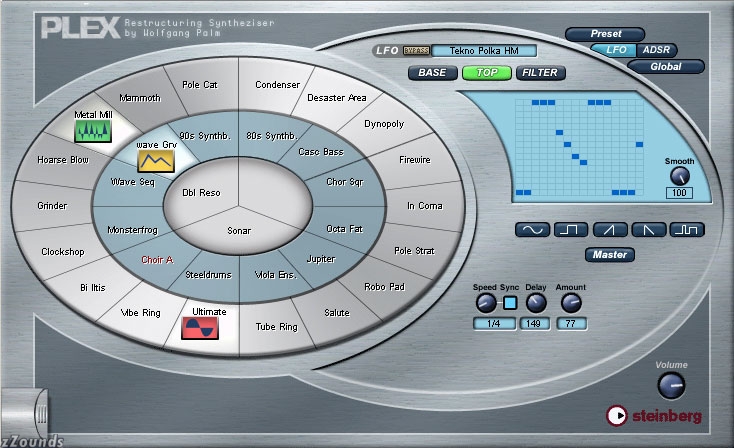This screenshot has height=448, width=734.
Task: Click the red Ultimate sine waveform icon
Action: click(200, 328)
